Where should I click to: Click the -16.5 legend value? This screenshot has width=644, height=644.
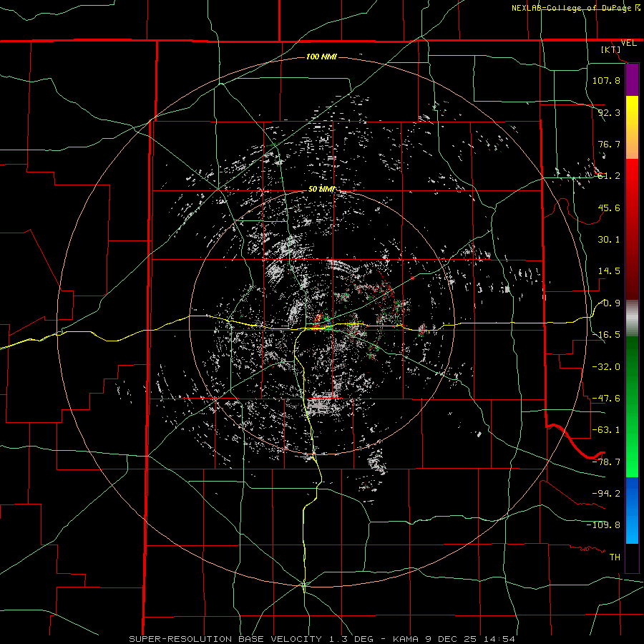[606, 335]
